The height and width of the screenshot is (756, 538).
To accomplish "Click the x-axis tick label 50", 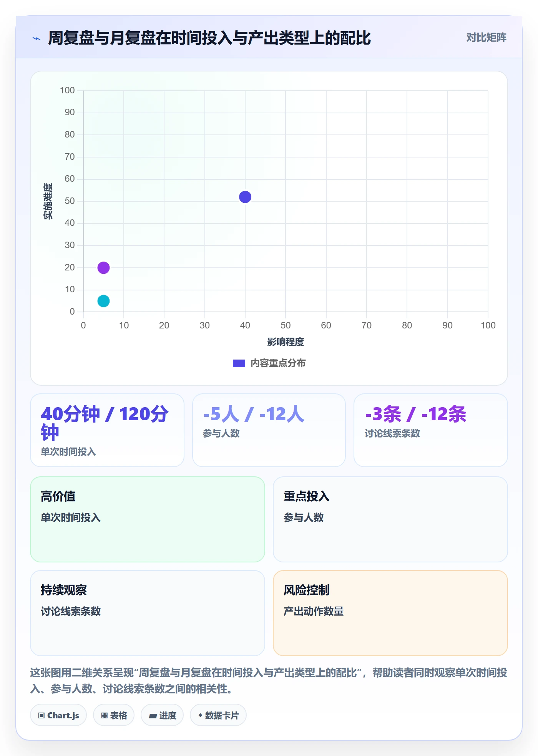I will tap(286, 325).
